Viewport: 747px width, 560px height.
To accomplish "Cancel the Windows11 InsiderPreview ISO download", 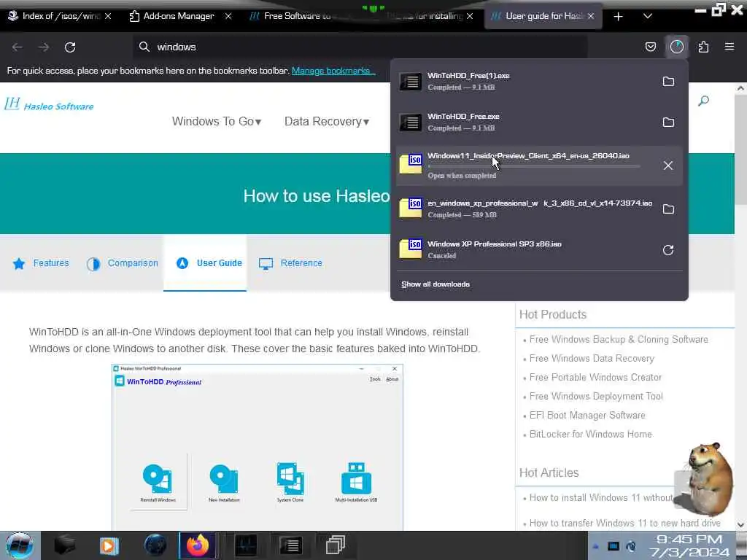I will [668, 166].
